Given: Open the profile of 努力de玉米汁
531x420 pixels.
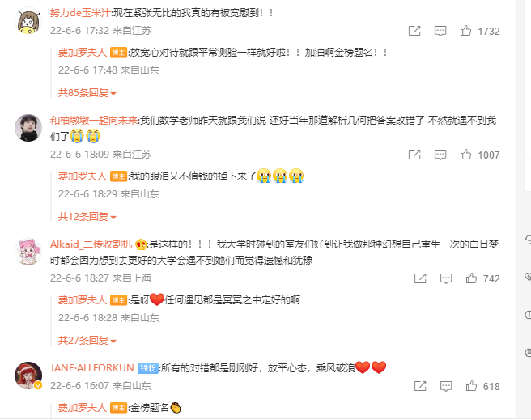Looking at the screenshot, I should [80, 13].
